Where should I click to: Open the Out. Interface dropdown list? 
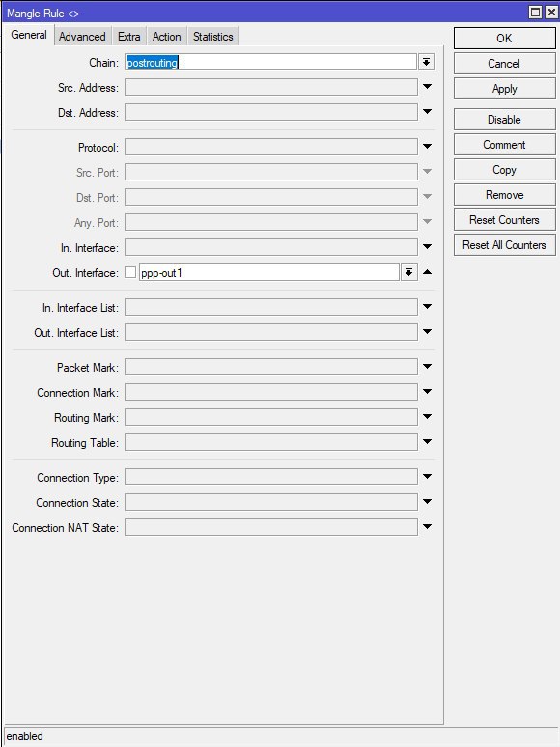tap(409, 272)
